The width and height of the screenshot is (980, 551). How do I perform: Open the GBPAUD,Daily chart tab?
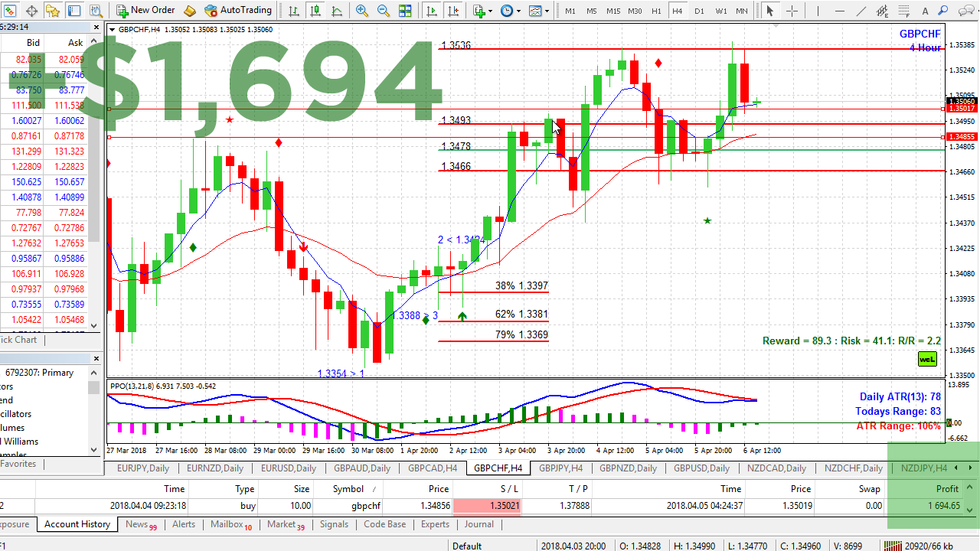tap(362, 468)
